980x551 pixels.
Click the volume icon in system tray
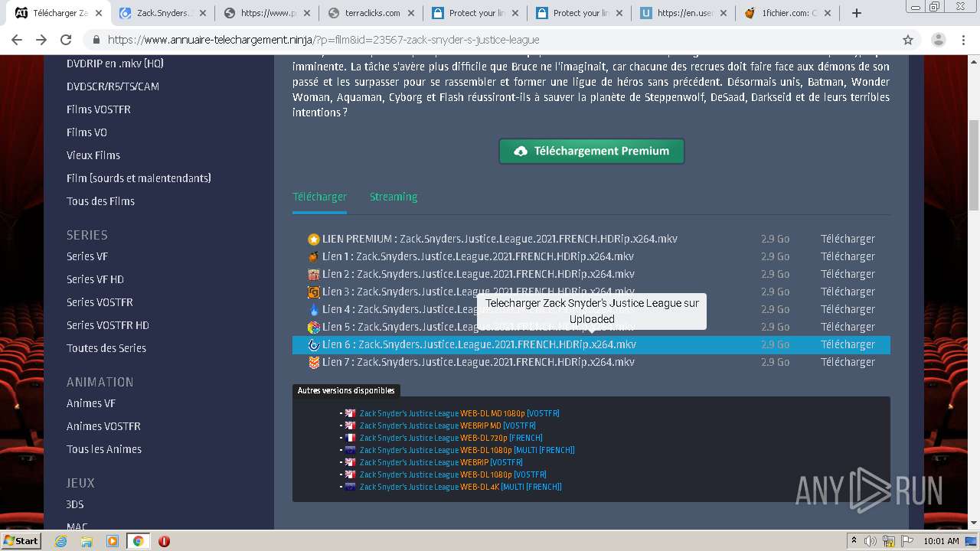coord(871,541)
